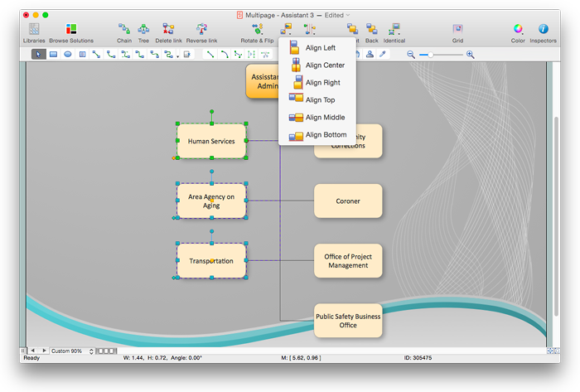The width and height of the screenshot is (580, 392).
Task: Select the eyedropper tool
Action: point(383,55)
